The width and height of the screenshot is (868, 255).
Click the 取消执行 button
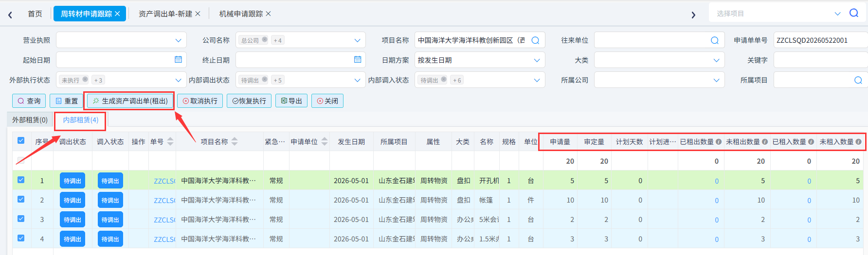200,101
